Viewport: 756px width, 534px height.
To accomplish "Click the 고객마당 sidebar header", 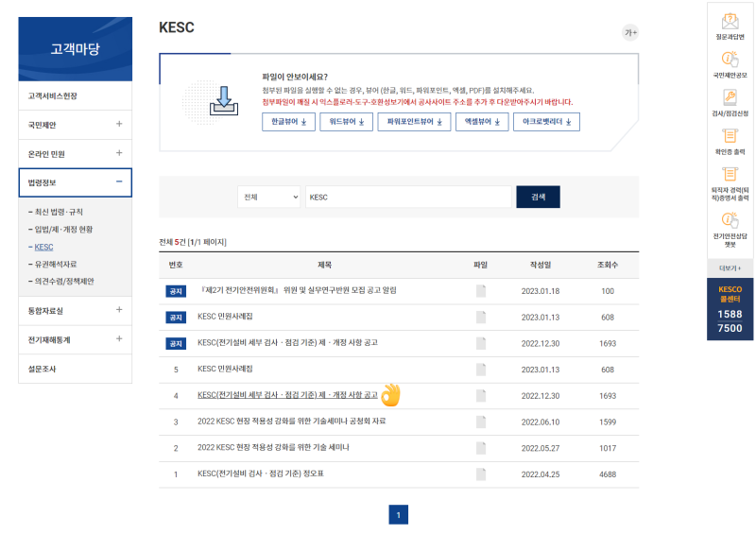I will point(76,49).
